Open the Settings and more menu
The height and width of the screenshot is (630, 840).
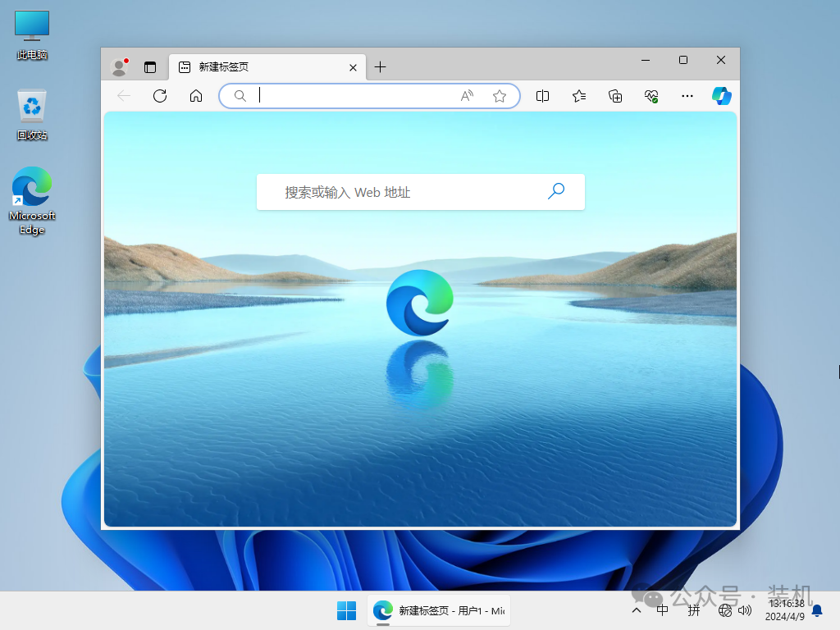[x=687, y=96]
